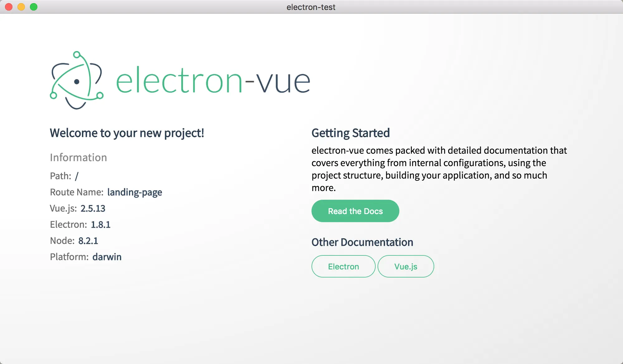Image resolution: width=623 pixels, height=364 pixels.
Task: Click the 'electron-test' window title
Action: pos(311,7)
